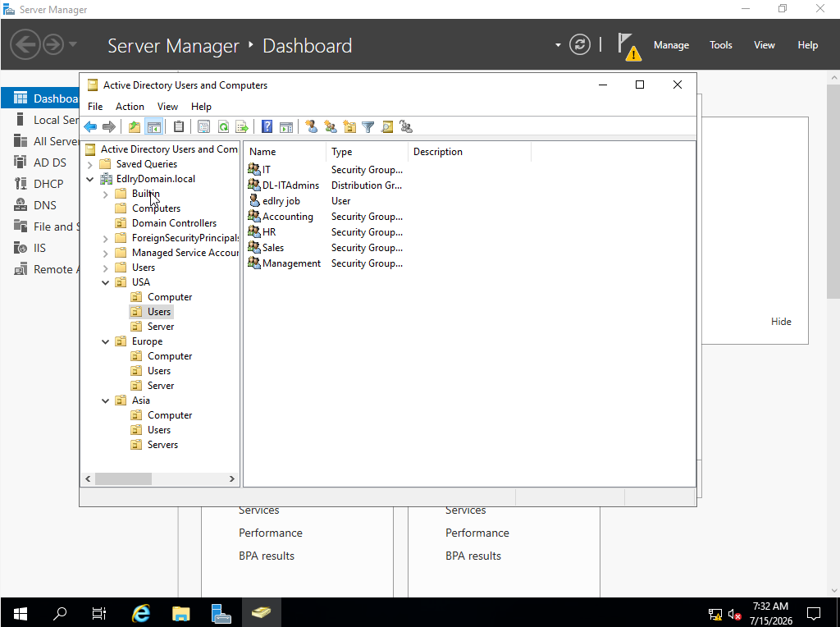Expand the top-level Users container
840x627 pixels.
[x=106, y=268]
